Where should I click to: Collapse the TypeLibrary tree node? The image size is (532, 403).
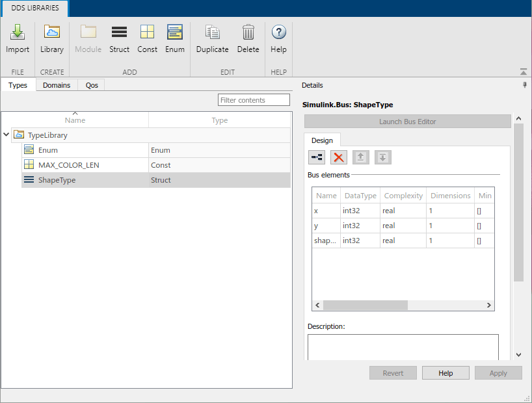click(x=7, y=135)
